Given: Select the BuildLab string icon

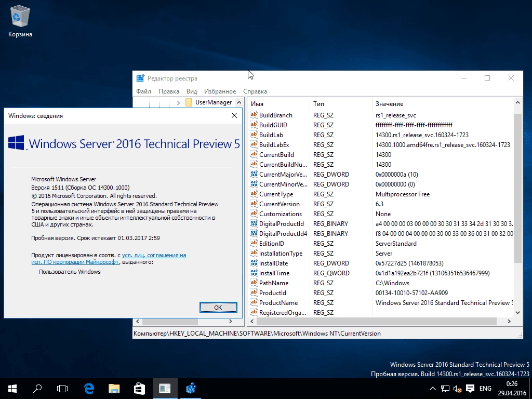Looking at the screenshot, I should pyautogui.click(x=254, y=135).
